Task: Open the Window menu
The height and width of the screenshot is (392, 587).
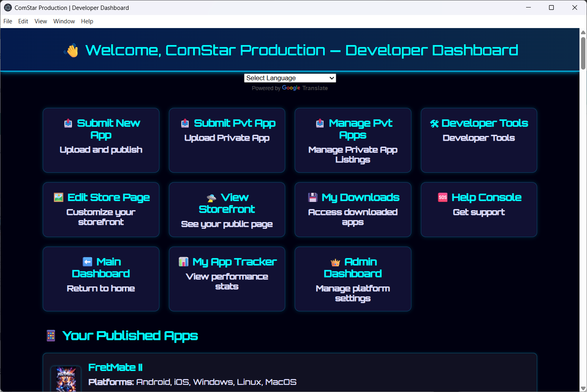Action: coord(64,21)
